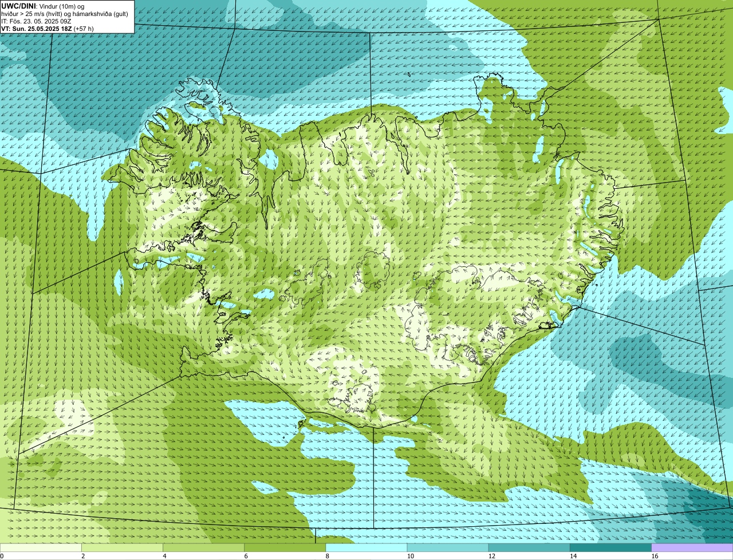This screenshot has width=733, height=560.
Task: Click the line 'VT: Sun. 25.05.2025 18Z (+57 h)'
Action: 48,29
